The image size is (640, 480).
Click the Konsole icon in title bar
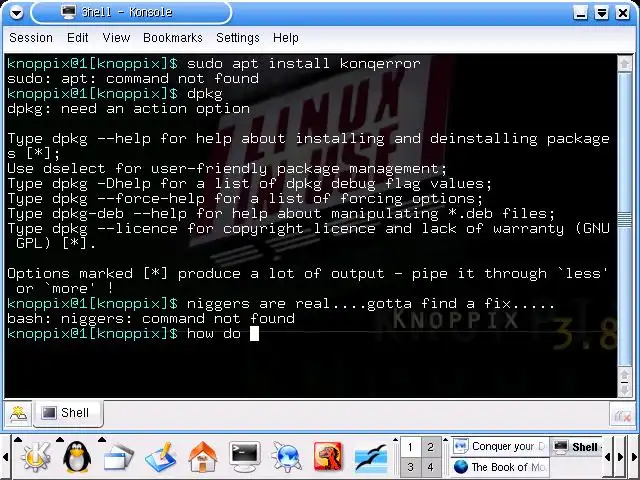coord(69,11)
